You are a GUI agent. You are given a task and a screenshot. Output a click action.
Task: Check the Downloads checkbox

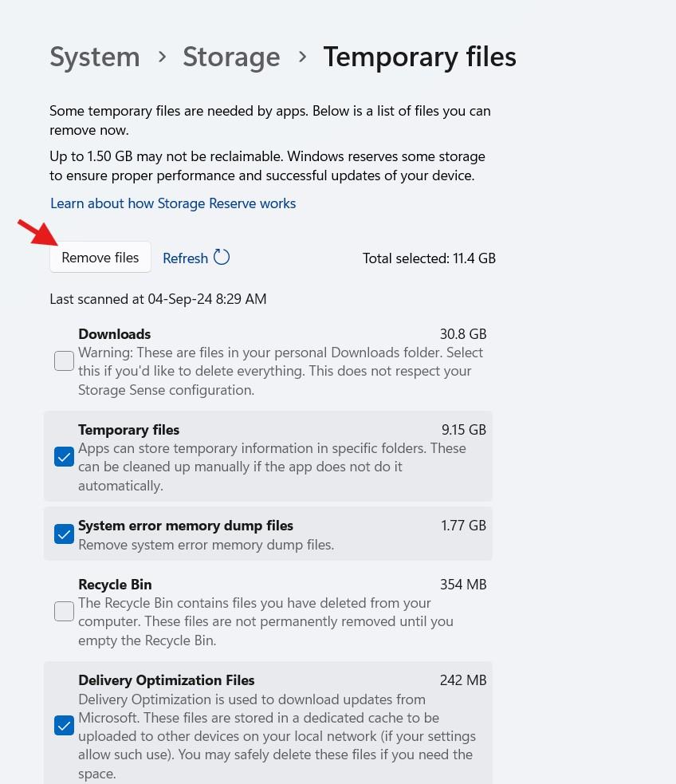(64, 361)
